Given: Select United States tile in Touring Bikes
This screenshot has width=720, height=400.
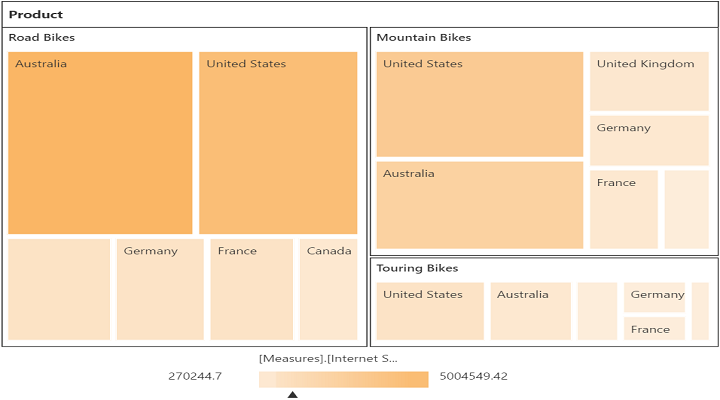Looking at the screenshot, I should [430, 311].
